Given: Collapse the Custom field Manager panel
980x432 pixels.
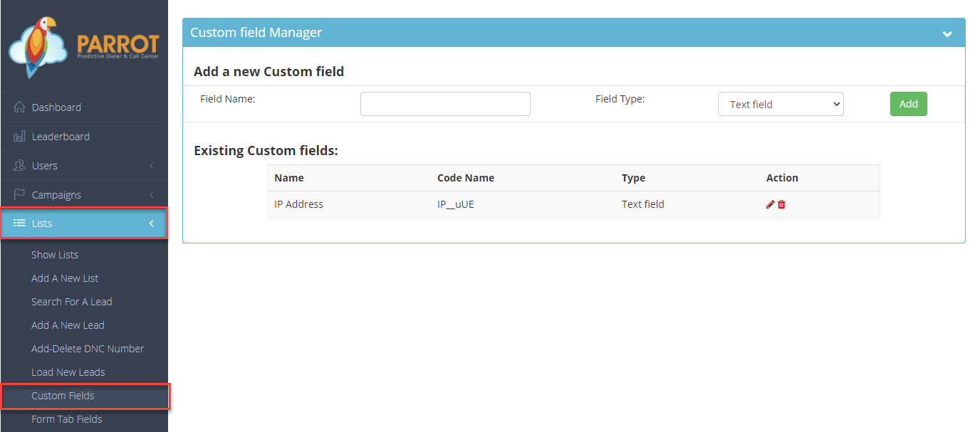Looking at the screenshot, I should 947,33.
